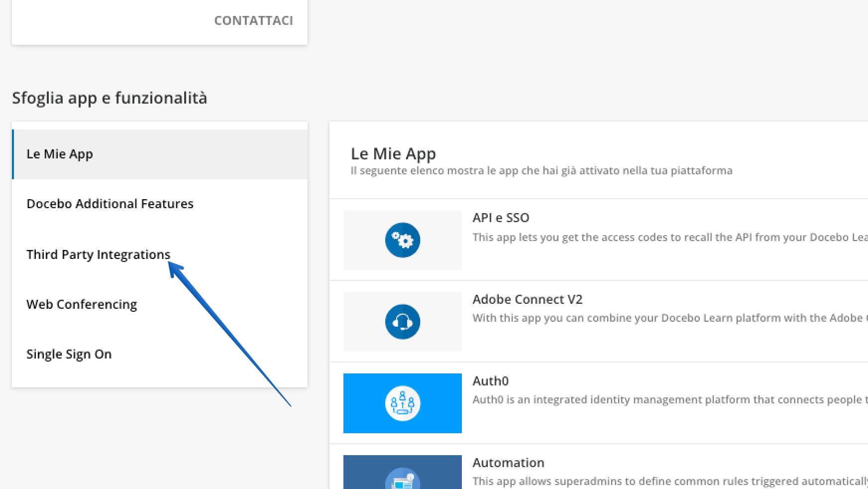This screenshot has width=868, height=489.
Task: Select the Auth0 people icon tile
Action: tap(402, 403)
